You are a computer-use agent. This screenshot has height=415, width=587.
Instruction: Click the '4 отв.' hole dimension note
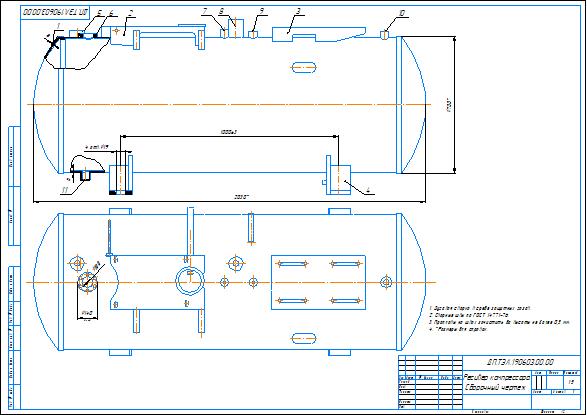(x=97, y=147)
